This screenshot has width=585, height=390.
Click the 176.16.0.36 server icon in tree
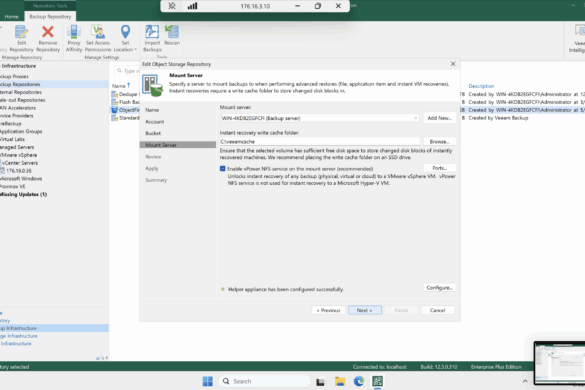pyautogui.click(x=3, y=171)
